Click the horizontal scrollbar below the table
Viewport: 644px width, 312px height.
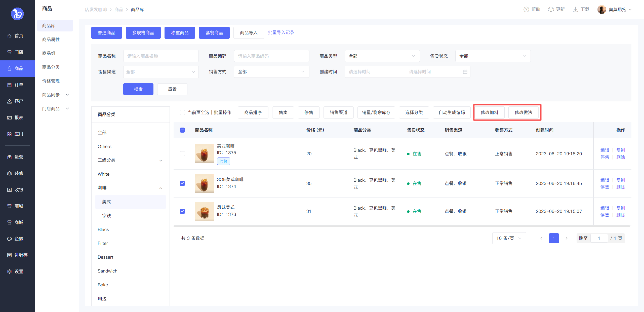pyautogui.click(x=401, y=226)
